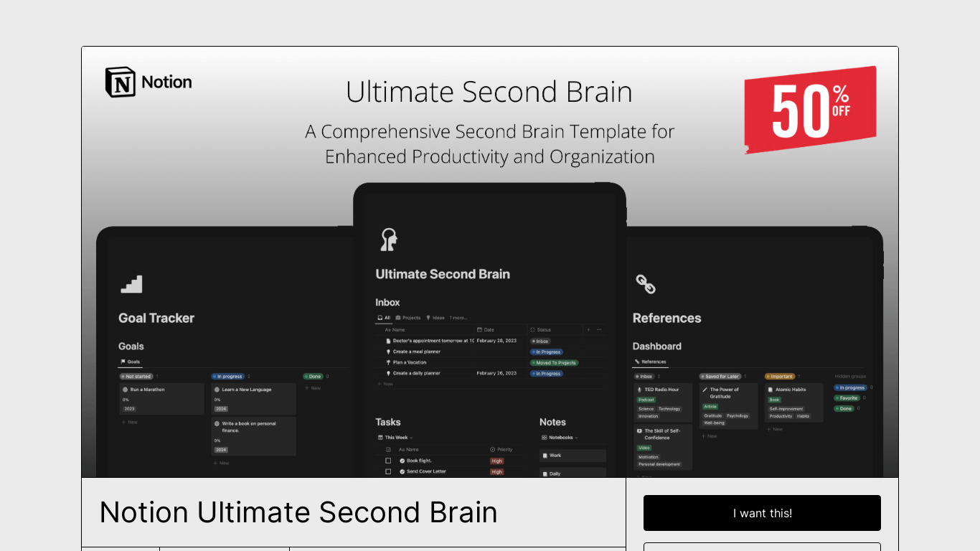Click the flag icon on Goals tab
This screenshot has height=551, width=980.
[x=123, y=362]
